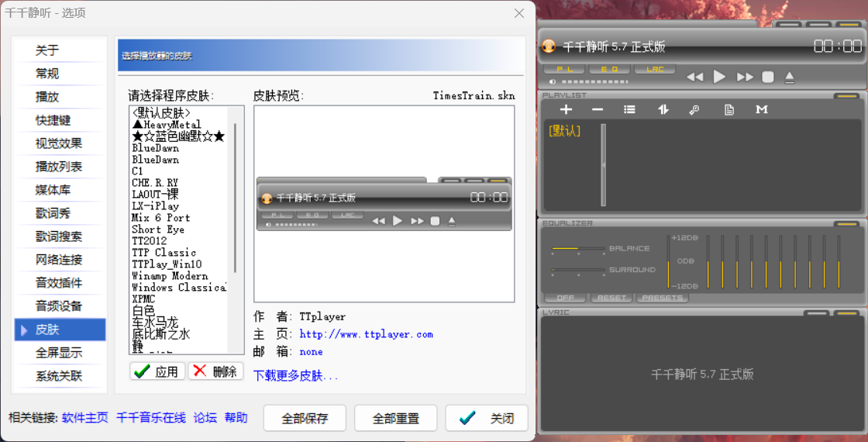Toggle the PL playlist button in the player
Screen dimensions: 868x442
[565, 69]
